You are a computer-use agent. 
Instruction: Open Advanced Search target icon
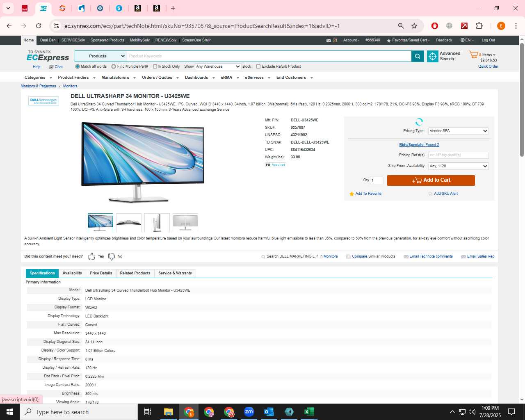433,57
